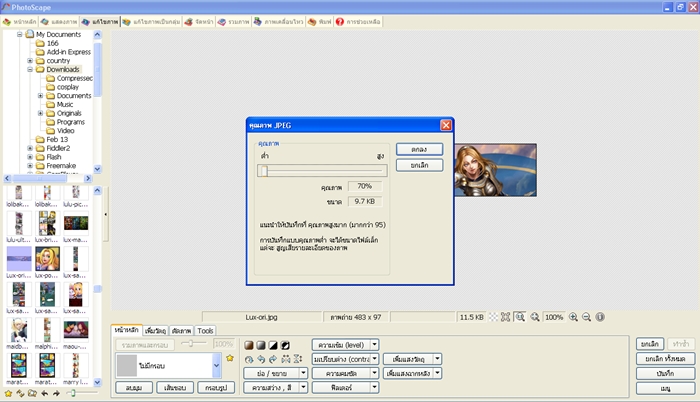
Task: Expand the Originals subfolder node
Action: pos(40,113)
